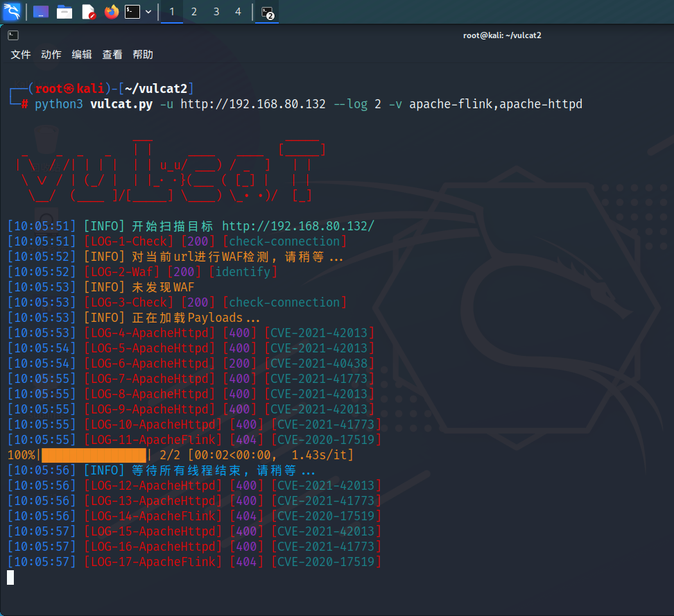Open the 文件 (File) menu
This screenshot has height=616, width=674.
click(21, 55)
